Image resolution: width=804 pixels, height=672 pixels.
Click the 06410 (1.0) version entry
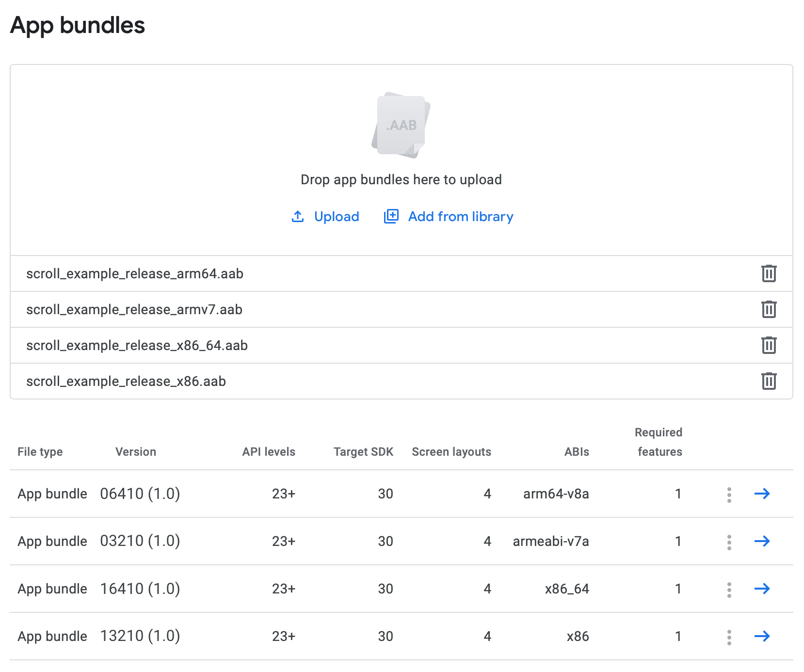click(x=140, y=494)
